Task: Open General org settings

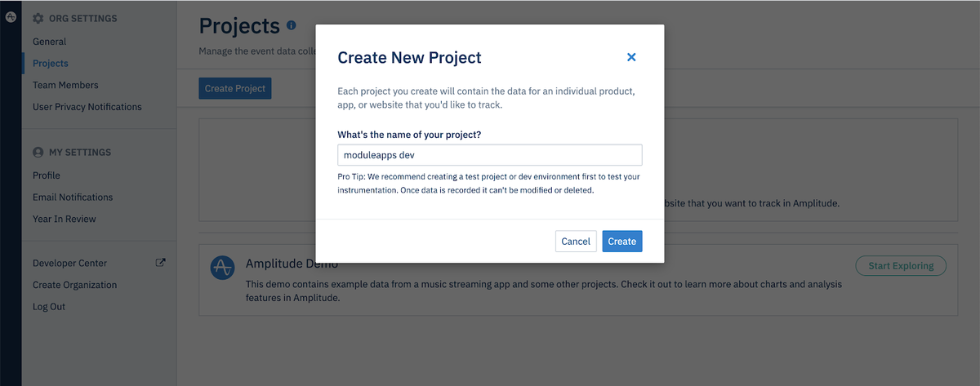Action: pyautogui.click(x=50, y=42)
